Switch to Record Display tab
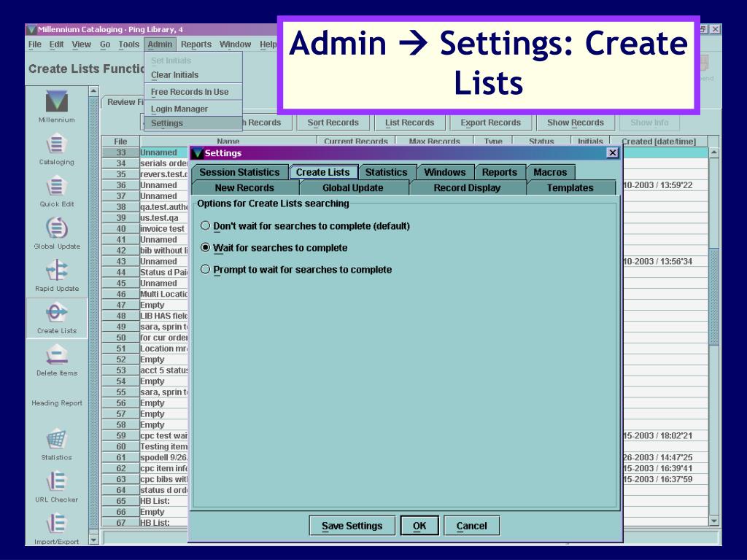The image size is (747, 560). [x=468, y=187]
